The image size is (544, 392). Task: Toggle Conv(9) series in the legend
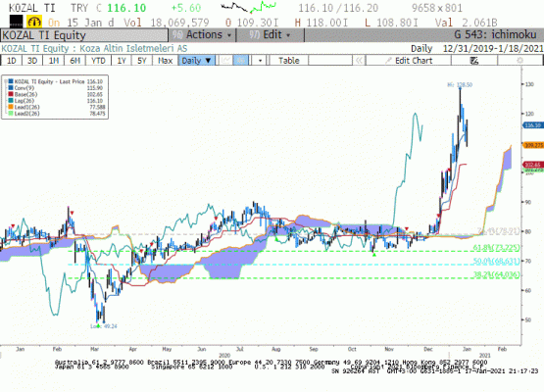coord(25,88)
